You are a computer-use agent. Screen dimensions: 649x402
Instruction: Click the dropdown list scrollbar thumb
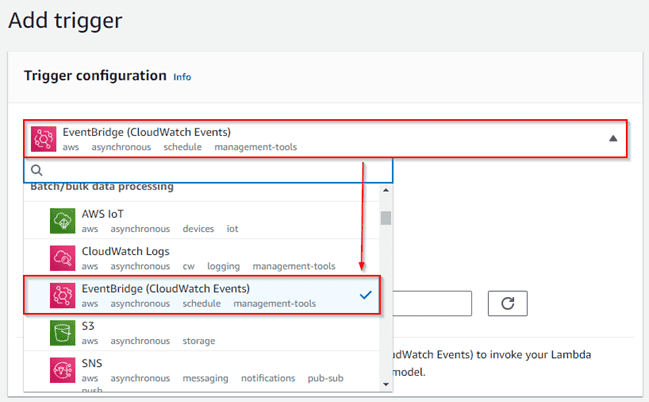pos(386,218)
